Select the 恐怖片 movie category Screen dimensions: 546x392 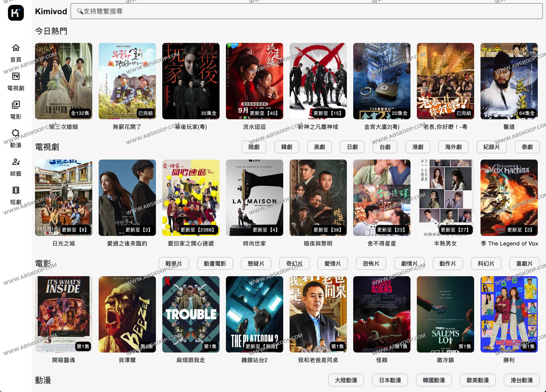pyautogui.click(x=371, y=263)
